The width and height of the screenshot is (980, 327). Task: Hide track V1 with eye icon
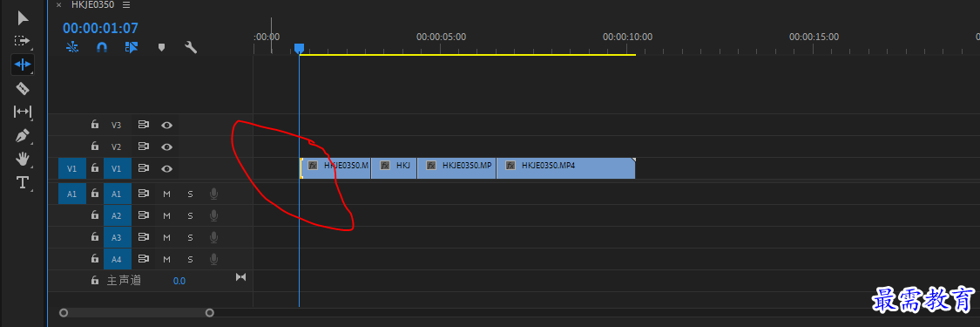(x=166, y=168)
